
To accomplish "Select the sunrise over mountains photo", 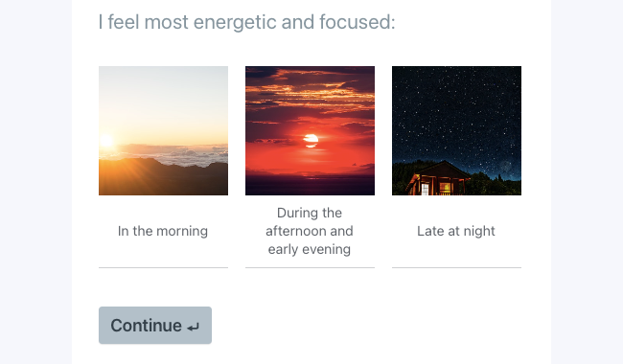I will (x=163, y=130).
